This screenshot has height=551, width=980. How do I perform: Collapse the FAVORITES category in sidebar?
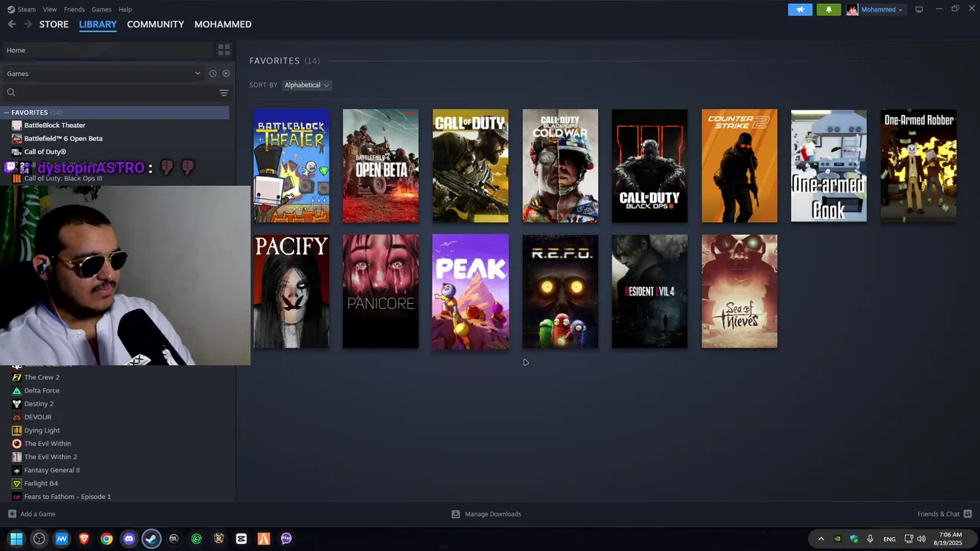[6, 112]
